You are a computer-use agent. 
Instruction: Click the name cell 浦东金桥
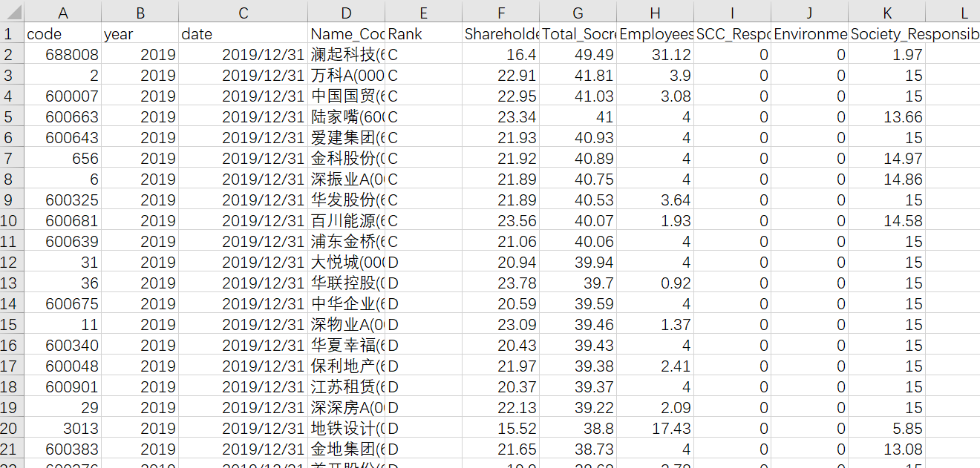(x=347, y=241)
